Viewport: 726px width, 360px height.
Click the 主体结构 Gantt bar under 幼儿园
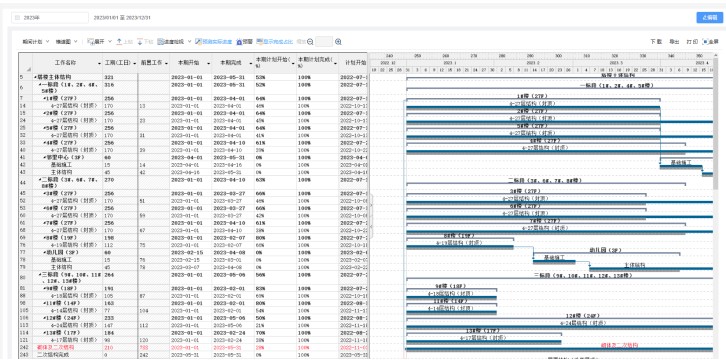(651, 269)
